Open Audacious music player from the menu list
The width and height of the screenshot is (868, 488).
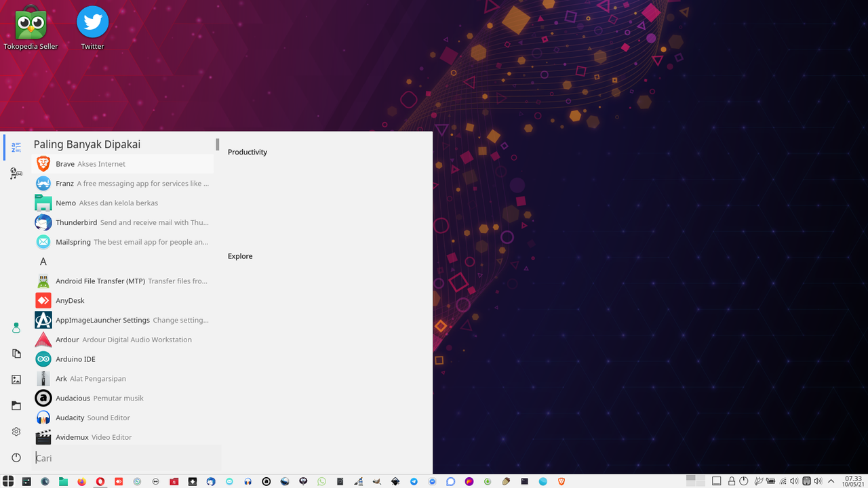pos(122,398)
